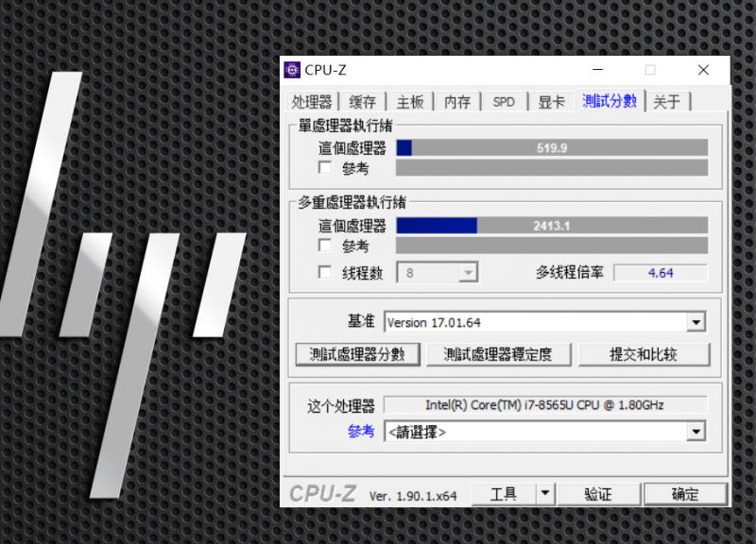
Task: Close the CPU-Z window
Action: (703, 70)
